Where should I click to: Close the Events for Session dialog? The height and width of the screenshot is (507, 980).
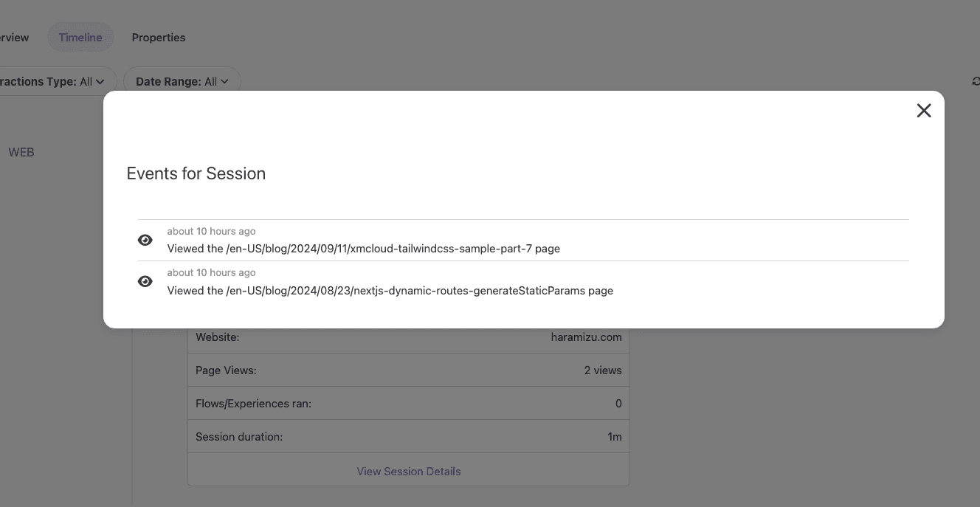click(923, 111)
